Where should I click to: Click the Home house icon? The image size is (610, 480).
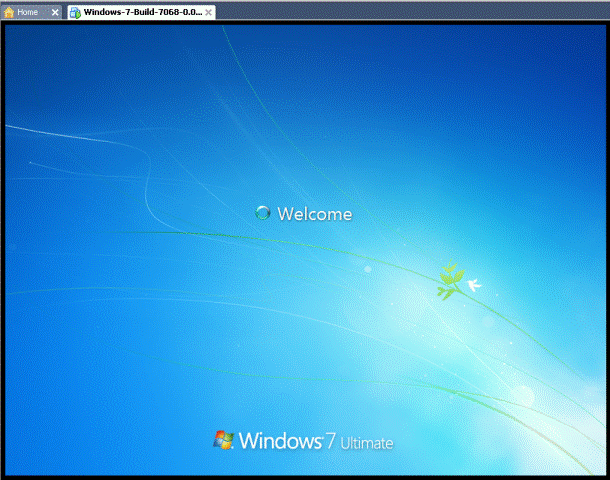pos(9,12)
